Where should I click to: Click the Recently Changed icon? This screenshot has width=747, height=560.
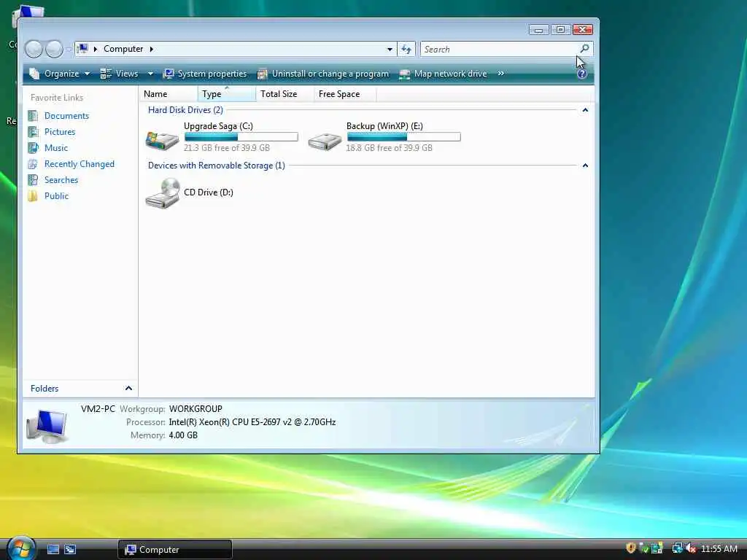tap(33, 164)
